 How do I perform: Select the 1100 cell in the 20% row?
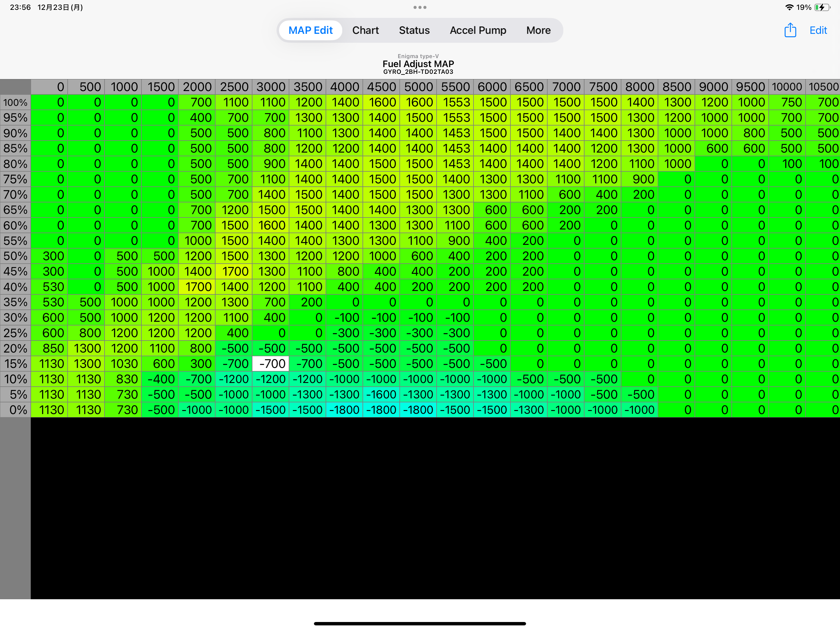tap(160, 349)
